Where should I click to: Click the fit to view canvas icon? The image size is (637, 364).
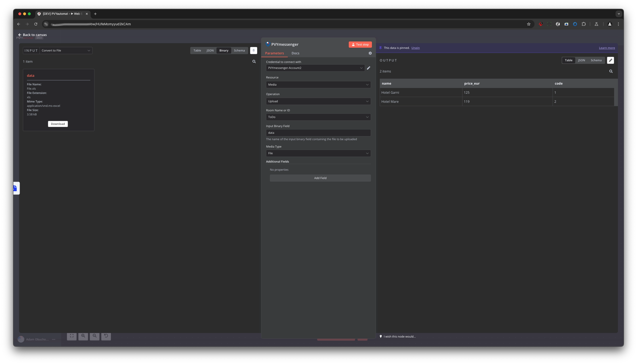pos(72,336)
